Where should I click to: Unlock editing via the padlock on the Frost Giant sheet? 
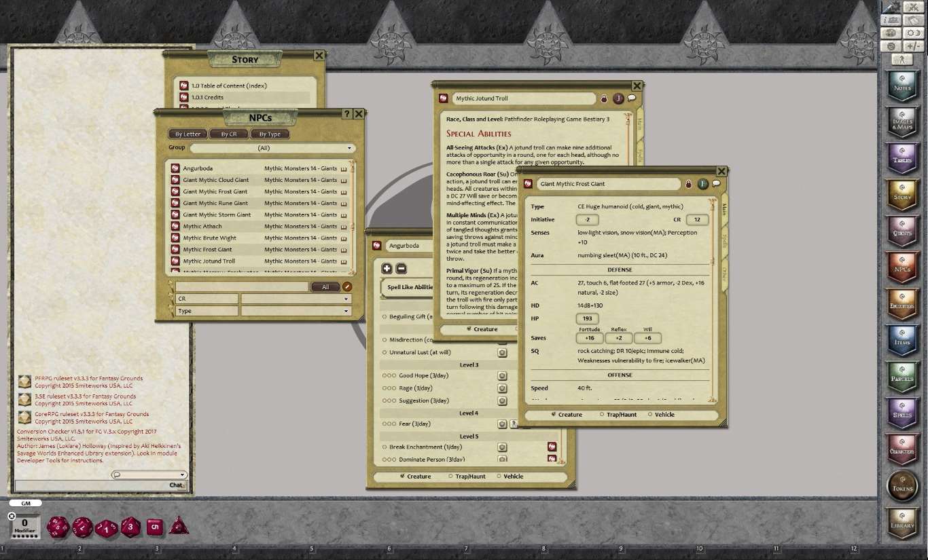tap(688, 183)
